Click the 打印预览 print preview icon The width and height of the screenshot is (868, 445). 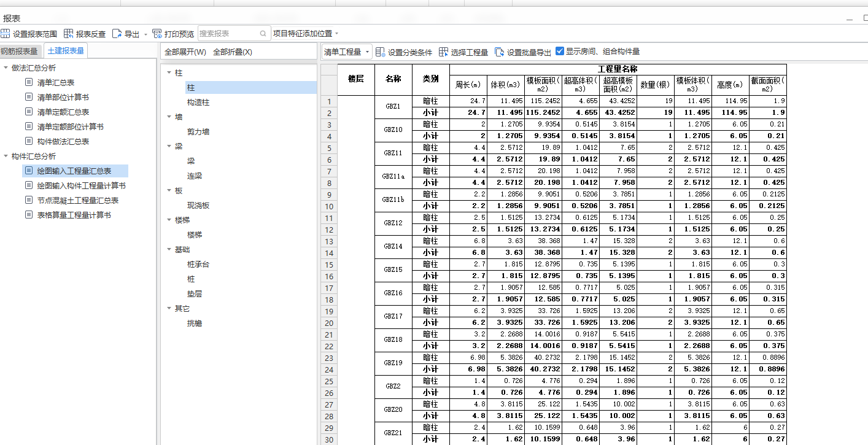(157, 34)
